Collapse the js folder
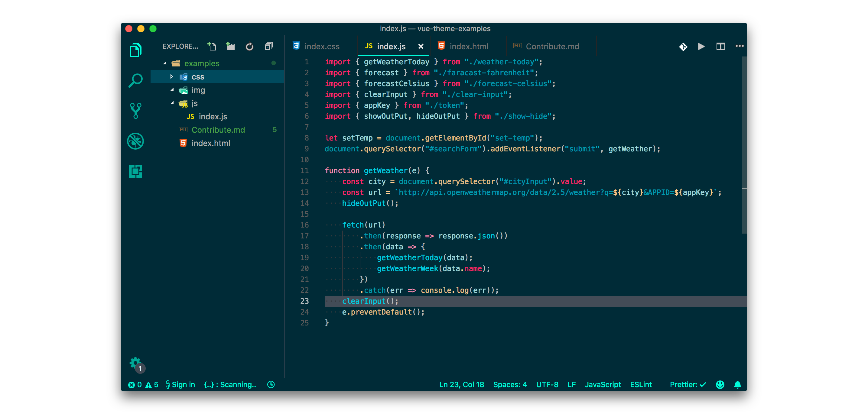Screen dimensions: 868x414 click(x=172, y=103)
